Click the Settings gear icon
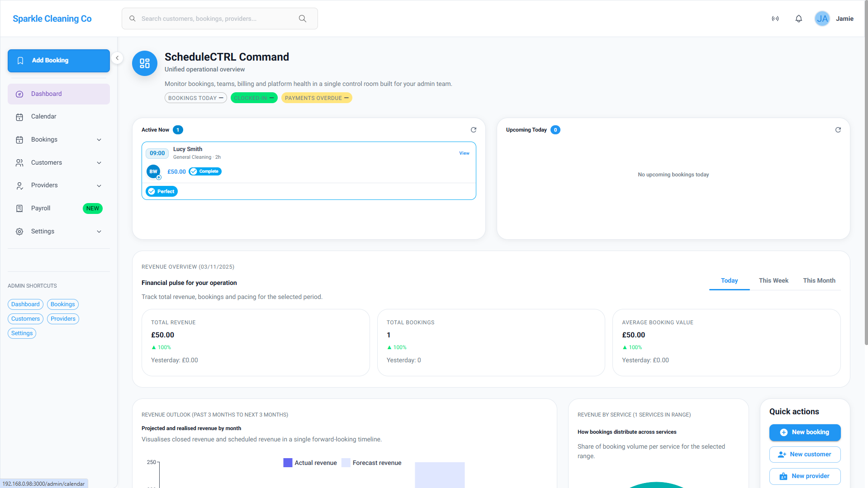The image size is (868, 488). pyautogui.click(x=19, y=232)
